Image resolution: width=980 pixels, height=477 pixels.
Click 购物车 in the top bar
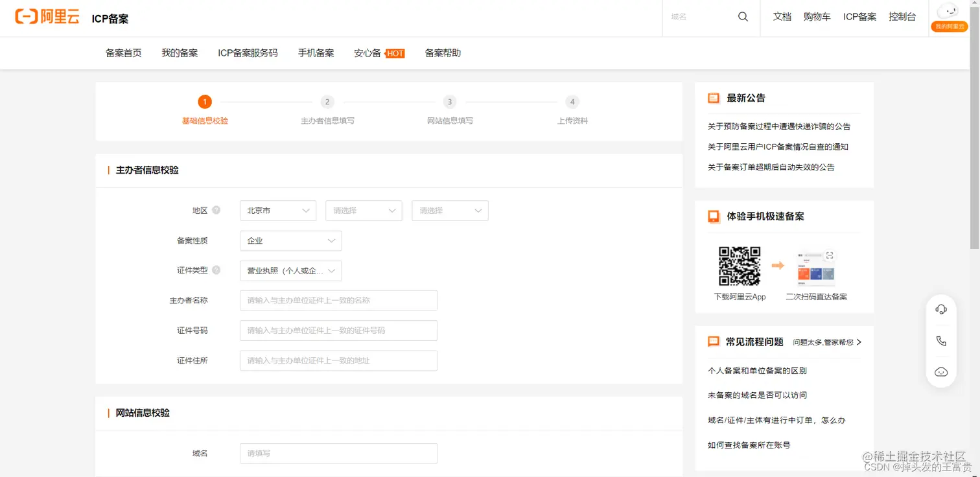click(x=817, y=17)
